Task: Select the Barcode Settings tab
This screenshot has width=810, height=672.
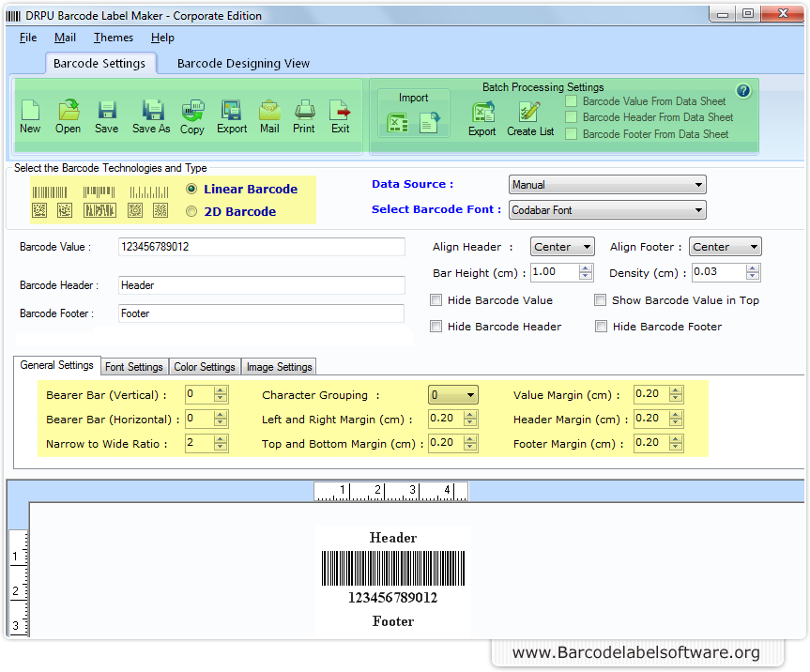Action: click(x=99, y=64)
